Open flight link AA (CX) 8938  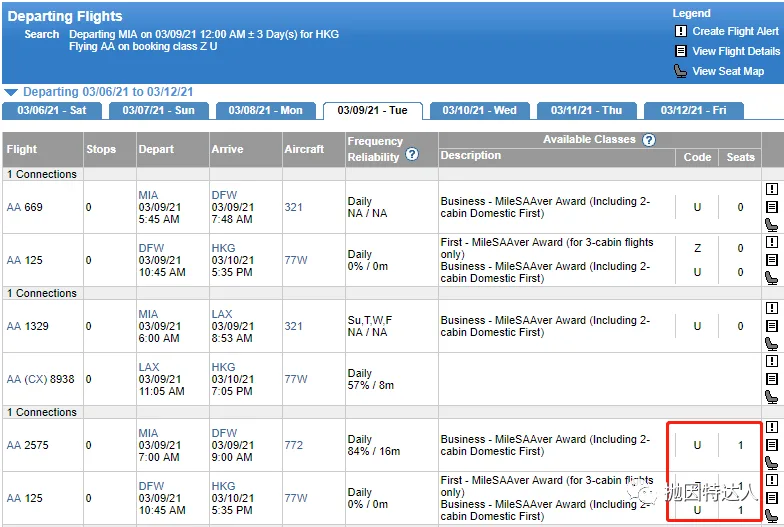(40, 379)
